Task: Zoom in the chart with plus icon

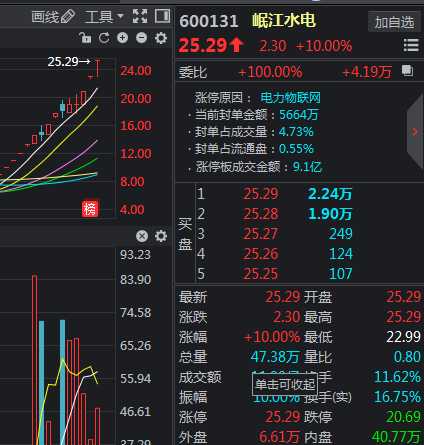Action: tap(122, 38)
